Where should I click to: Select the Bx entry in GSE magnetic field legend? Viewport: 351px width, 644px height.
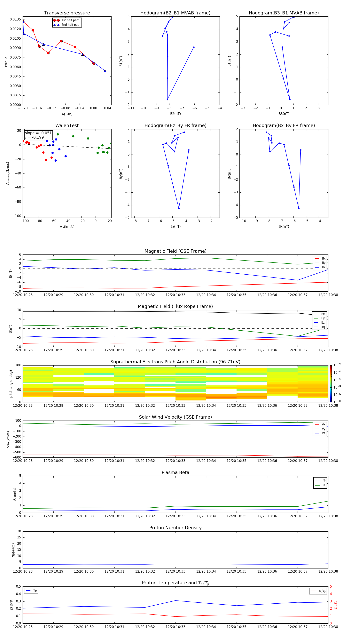[x=320, y=259]
